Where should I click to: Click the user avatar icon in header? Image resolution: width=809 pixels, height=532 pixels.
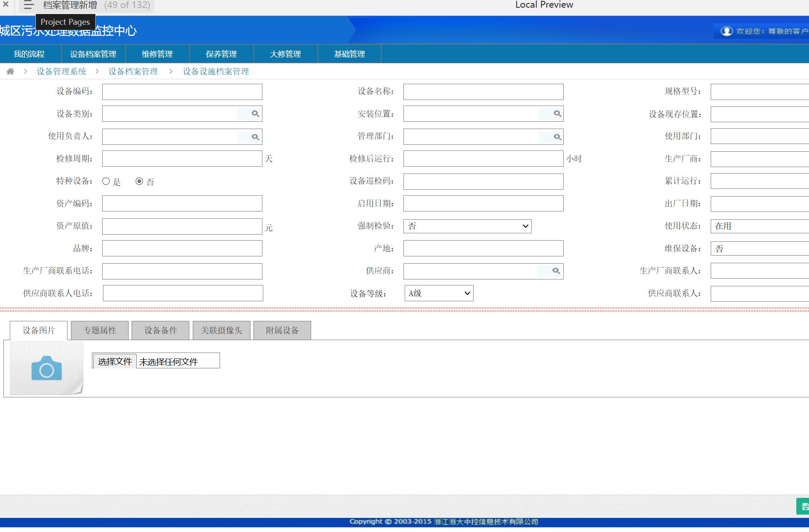click(x=727, y=31)
